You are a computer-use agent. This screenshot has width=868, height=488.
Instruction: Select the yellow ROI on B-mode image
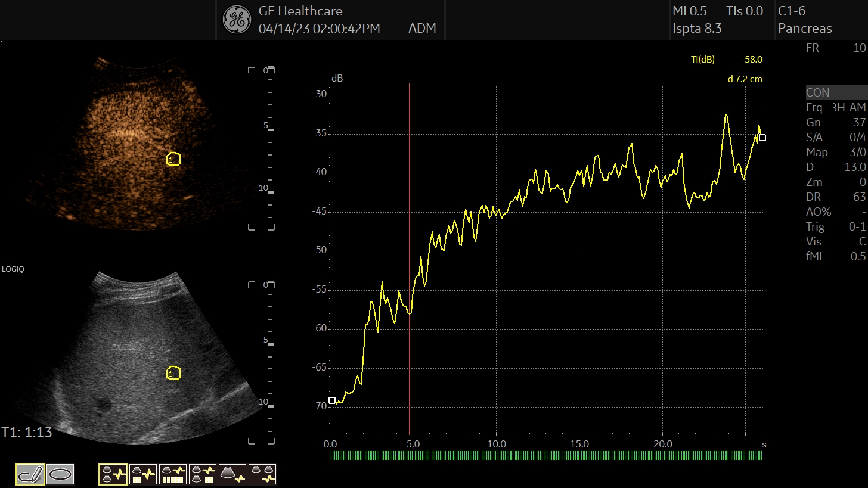pos(173,373)
